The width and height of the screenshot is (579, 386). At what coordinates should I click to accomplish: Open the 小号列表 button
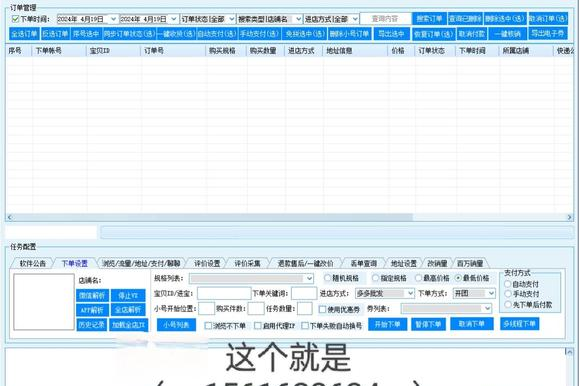tap(176, 325)
